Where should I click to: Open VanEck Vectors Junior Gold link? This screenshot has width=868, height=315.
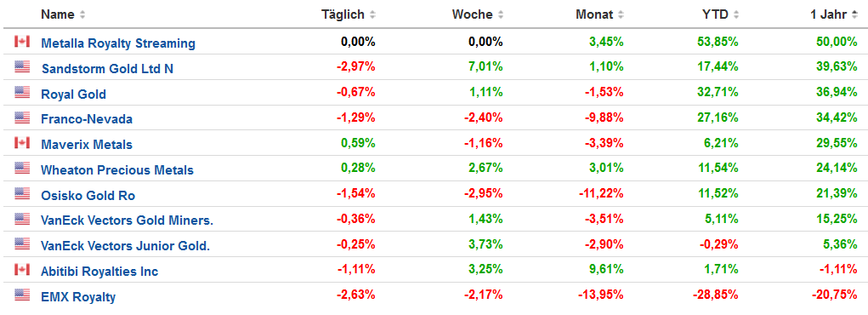(126, 246)
